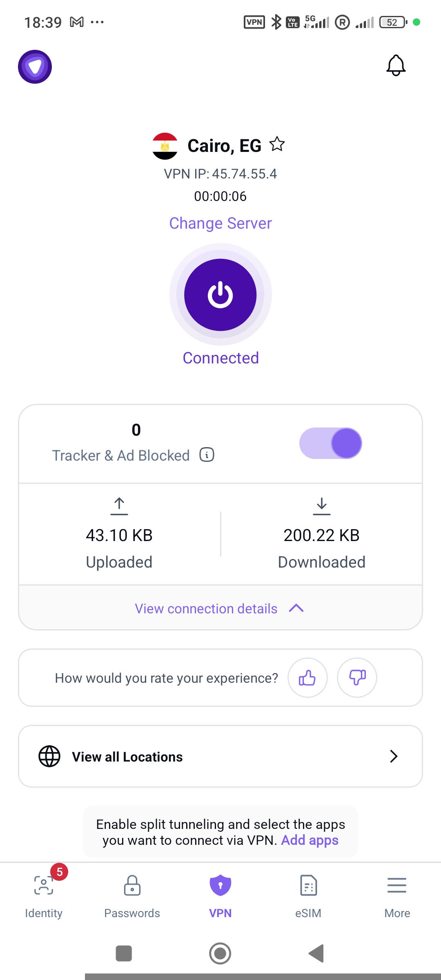Open the notifications bell

point(396,65)
